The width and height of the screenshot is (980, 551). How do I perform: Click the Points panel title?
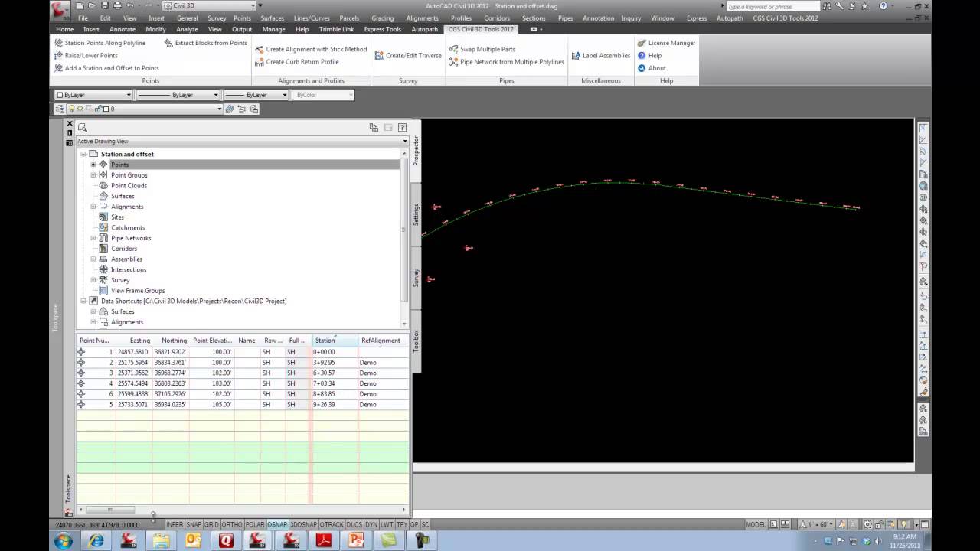pyautogui.click(x=151, y=80)
